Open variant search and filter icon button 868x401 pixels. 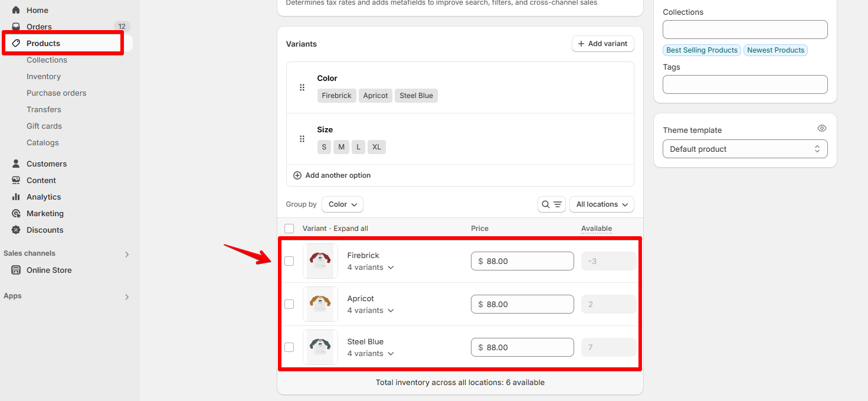(x=552, y=204)
